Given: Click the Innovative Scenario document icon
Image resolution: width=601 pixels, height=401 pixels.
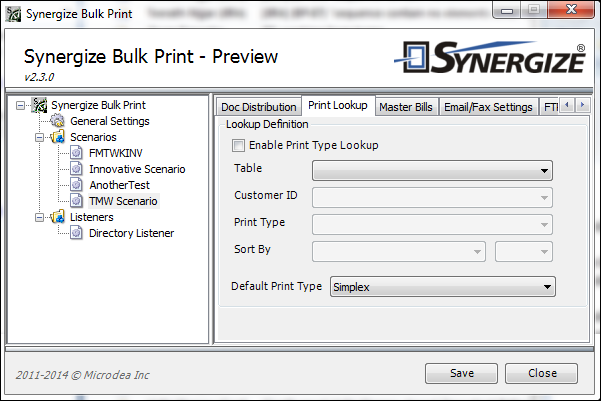Looking at the screenshot, I should point(76,169).
